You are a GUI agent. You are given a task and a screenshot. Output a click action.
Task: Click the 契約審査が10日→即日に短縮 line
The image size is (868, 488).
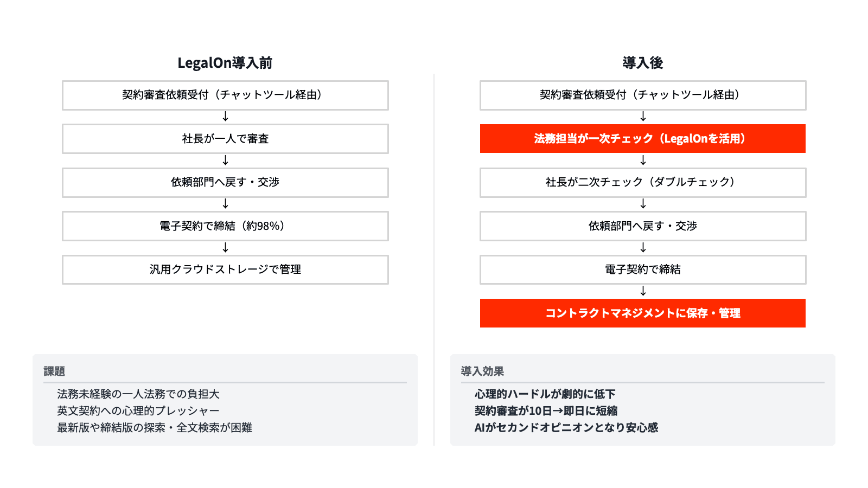[x=546, y=411]
